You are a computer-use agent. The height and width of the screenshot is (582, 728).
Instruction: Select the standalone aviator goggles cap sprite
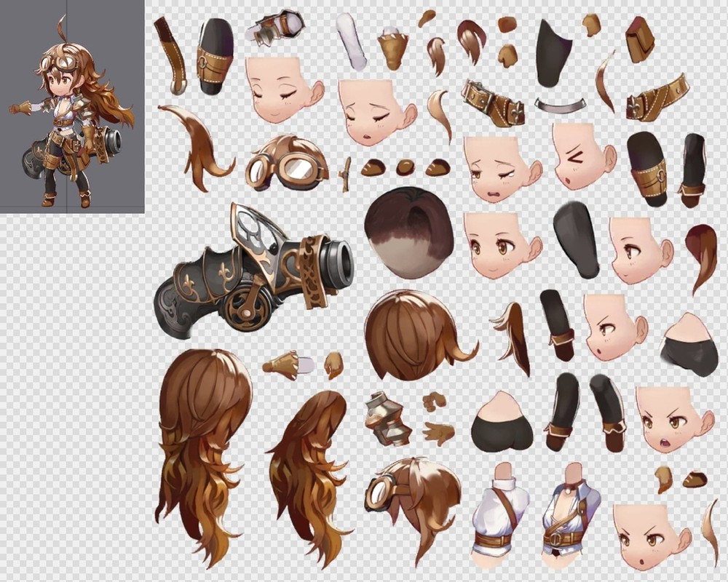point(286,163)
